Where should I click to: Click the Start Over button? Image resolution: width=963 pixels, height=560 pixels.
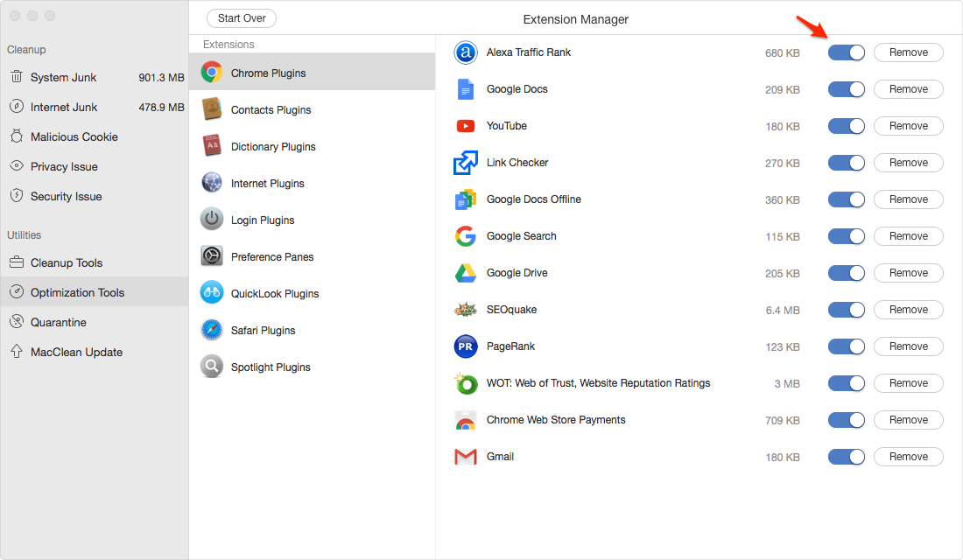coord(242,17)
